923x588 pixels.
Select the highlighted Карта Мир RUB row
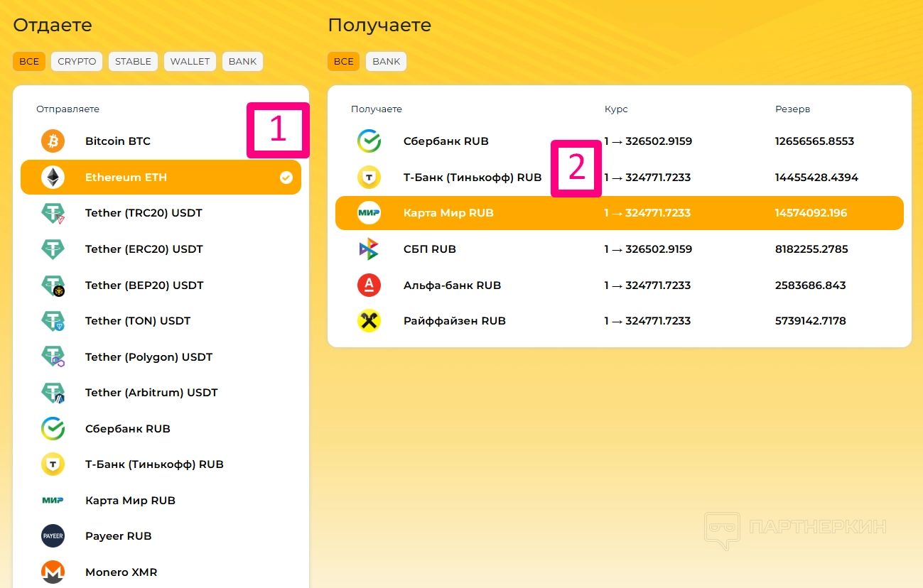pos(448,213)
